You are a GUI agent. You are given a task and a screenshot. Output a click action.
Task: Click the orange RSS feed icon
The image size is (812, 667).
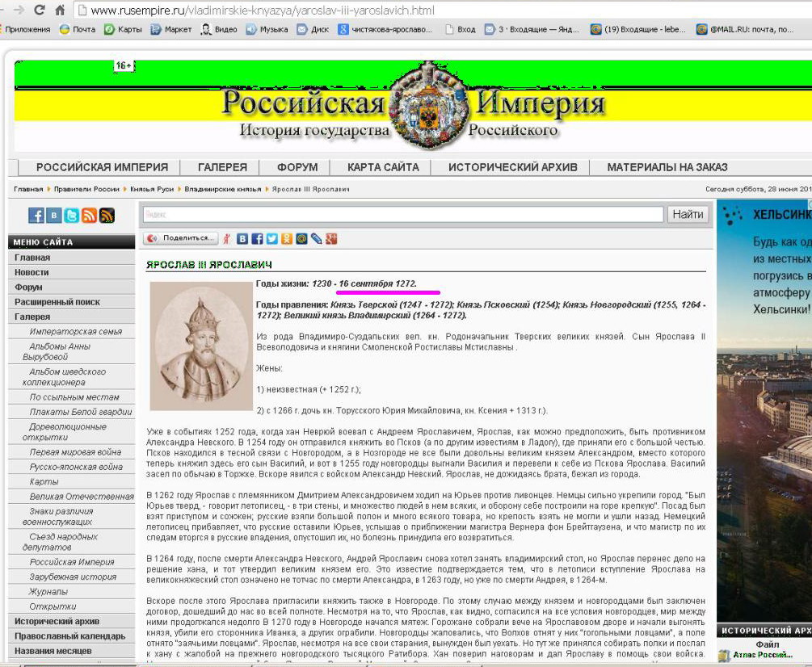(x=89, y=216)
